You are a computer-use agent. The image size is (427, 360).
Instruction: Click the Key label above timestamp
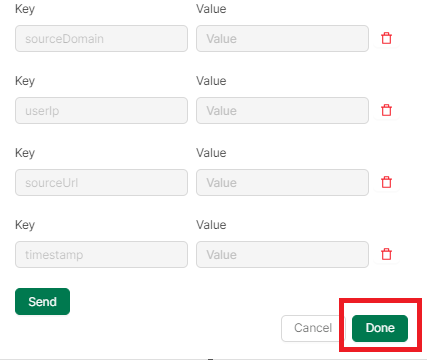25,225
